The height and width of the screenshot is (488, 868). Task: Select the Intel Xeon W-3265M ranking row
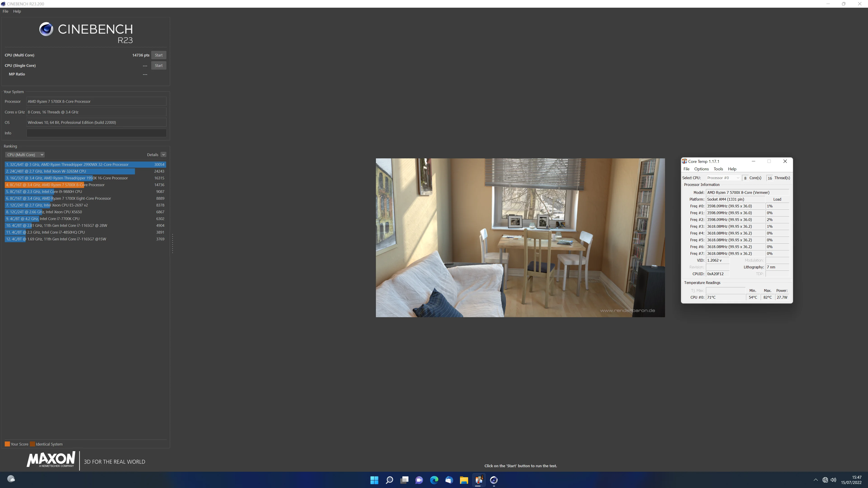pos(85,171)
